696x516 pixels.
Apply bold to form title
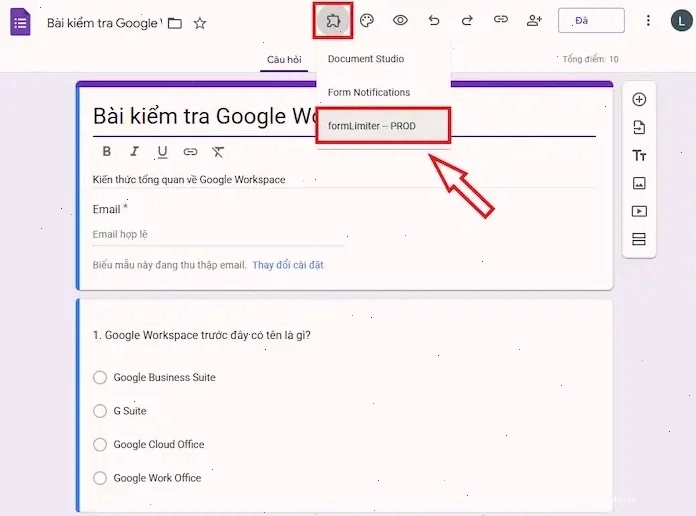pyautogui.click(x=107, y=151)
